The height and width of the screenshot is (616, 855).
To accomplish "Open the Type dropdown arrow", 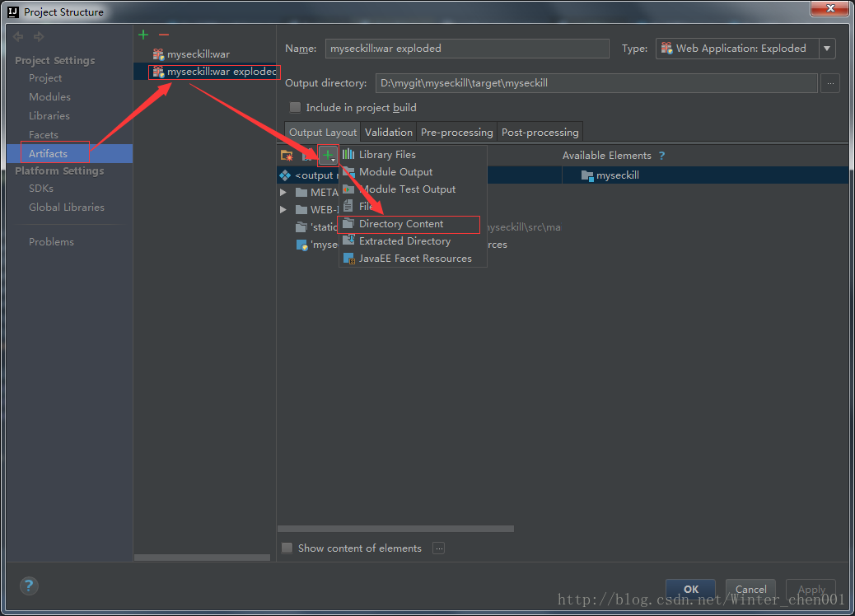I will click(x=827, y=49).
